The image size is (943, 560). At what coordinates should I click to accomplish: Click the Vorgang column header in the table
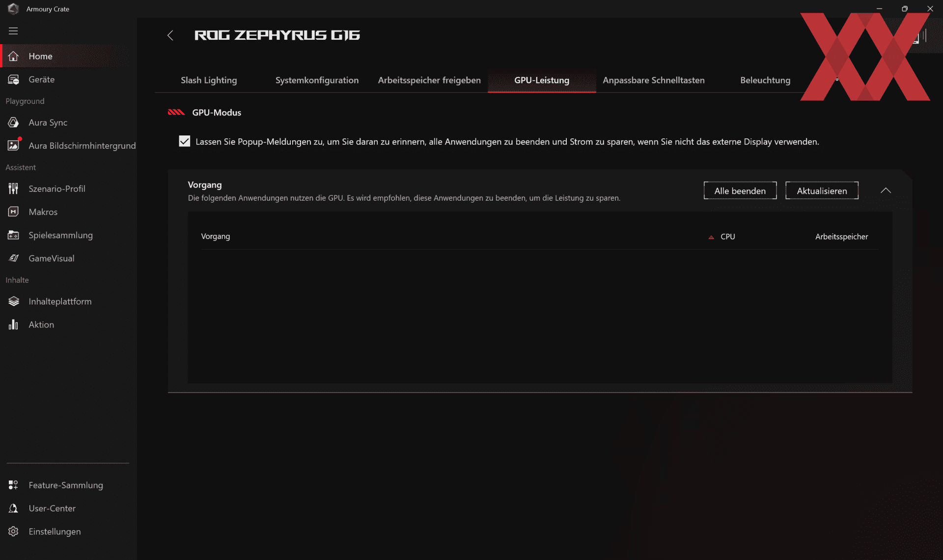[215, 237]
